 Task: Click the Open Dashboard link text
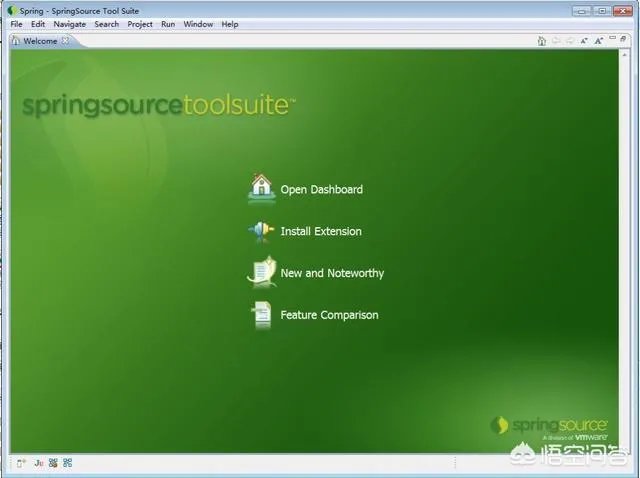click(x=321, y=189)
